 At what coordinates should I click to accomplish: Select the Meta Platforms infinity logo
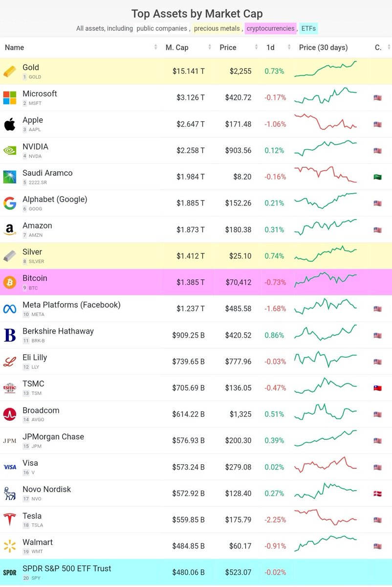[x=10, y=309]
